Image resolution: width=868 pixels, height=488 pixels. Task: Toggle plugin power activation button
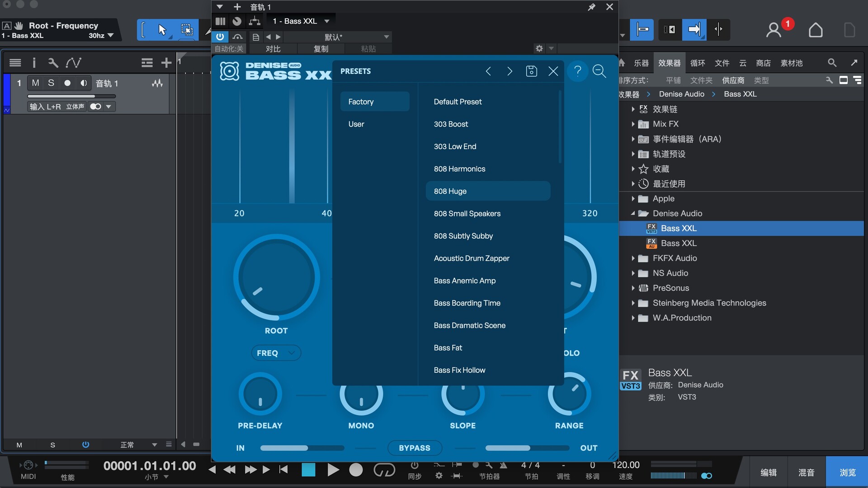220,37
